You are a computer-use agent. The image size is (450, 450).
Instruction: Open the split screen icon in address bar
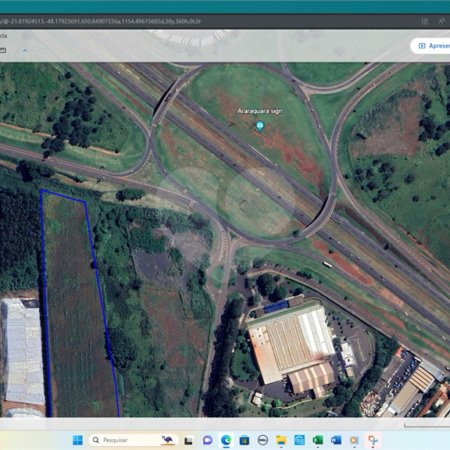tap(425, 21)
